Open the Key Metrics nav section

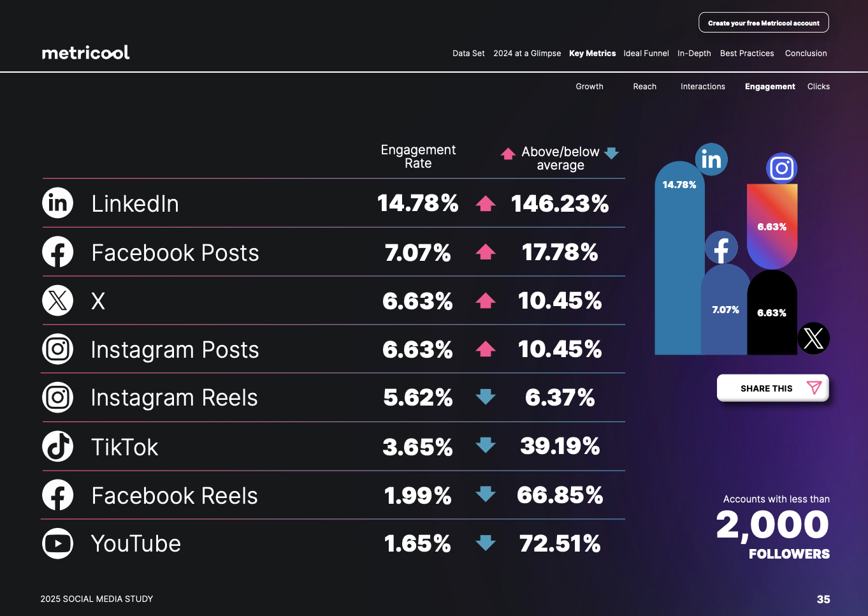[x=592, y=54]
